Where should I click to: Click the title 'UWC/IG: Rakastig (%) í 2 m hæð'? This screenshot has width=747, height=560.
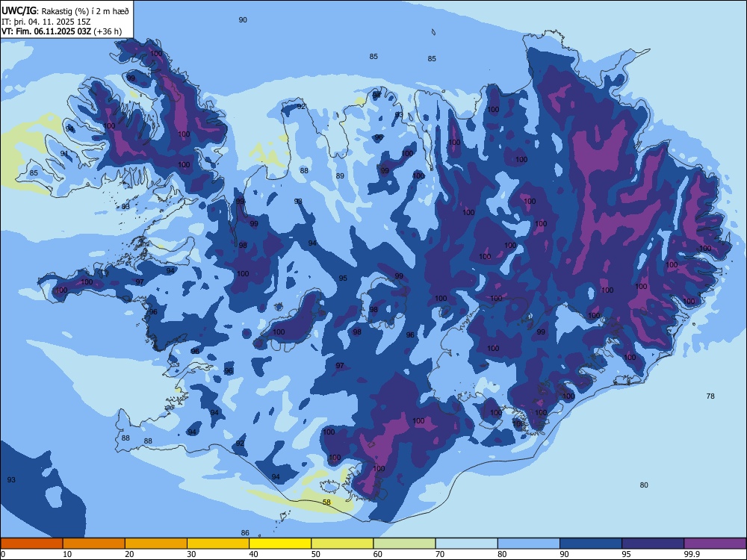point(65,10)
